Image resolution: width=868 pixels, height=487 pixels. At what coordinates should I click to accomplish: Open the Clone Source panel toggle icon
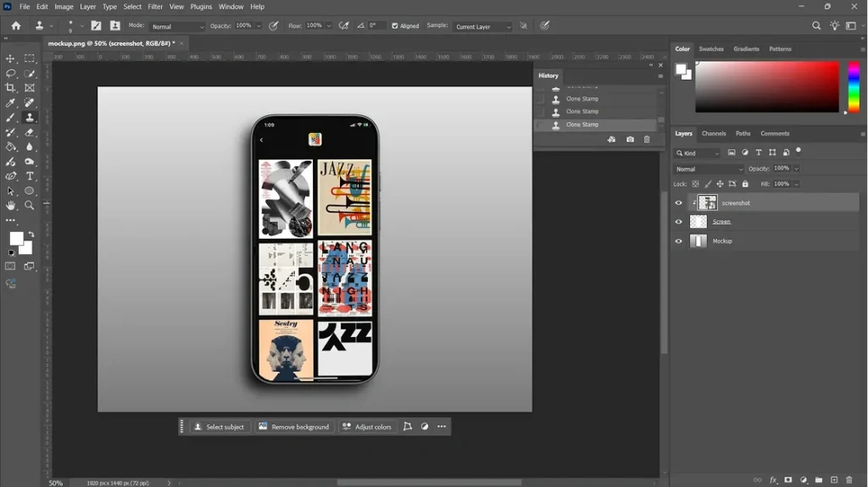[115, 25]
